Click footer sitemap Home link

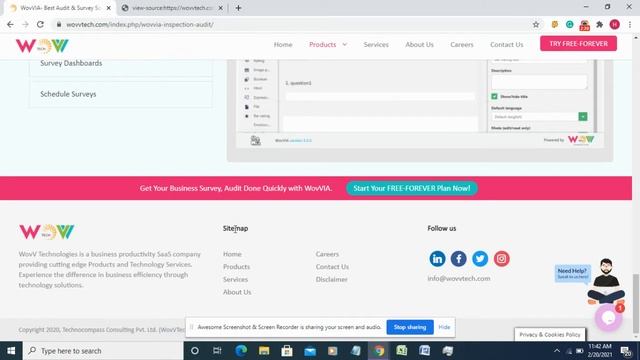pyautogui.click(x=232, y=254)
